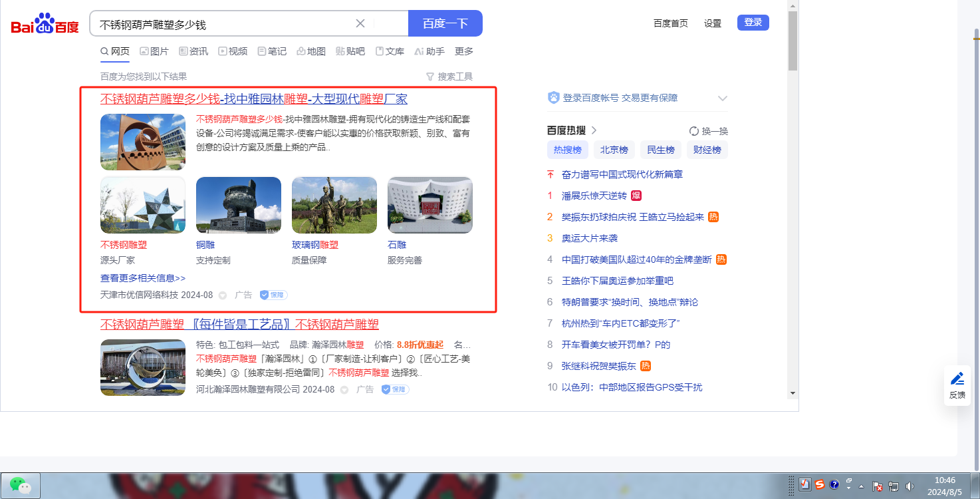Open hot topic 王皓你下届奥运参加举重吧
The image size is (980, 499).
[618, 281]
